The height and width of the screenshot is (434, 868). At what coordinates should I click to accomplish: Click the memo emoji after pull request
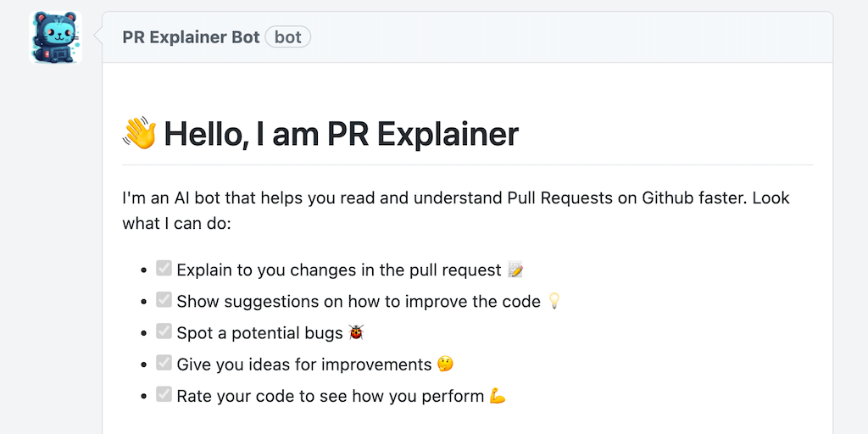click(x=515, y=270)
